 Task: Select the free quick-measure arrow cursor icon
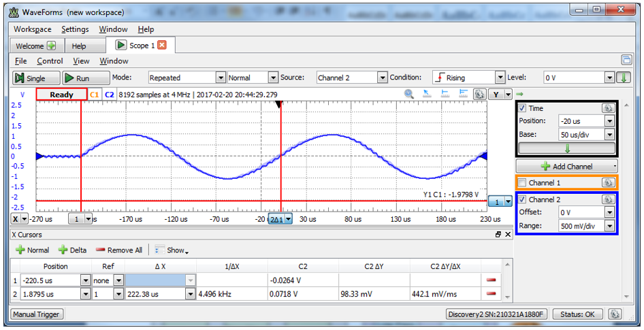[x=427, y=94]
